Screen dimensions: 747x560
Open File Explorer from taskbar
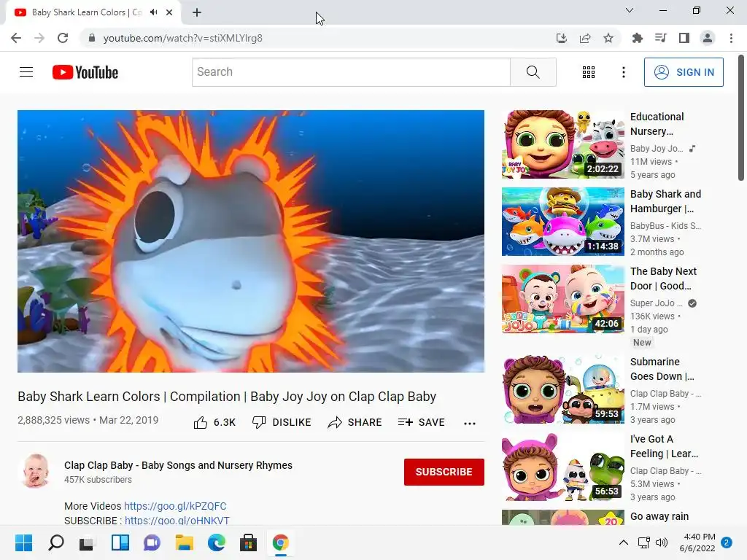point(184,542)
